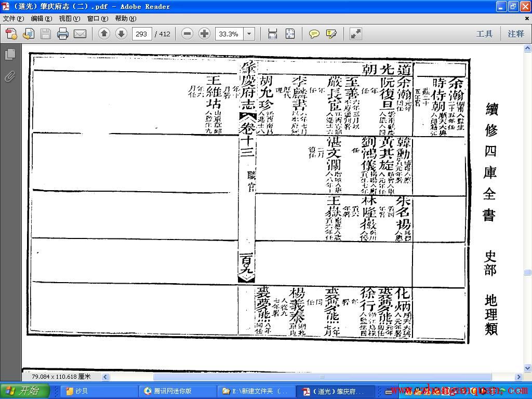Open the 文件 menu
The image size is (532, 399).
[14, 19]
